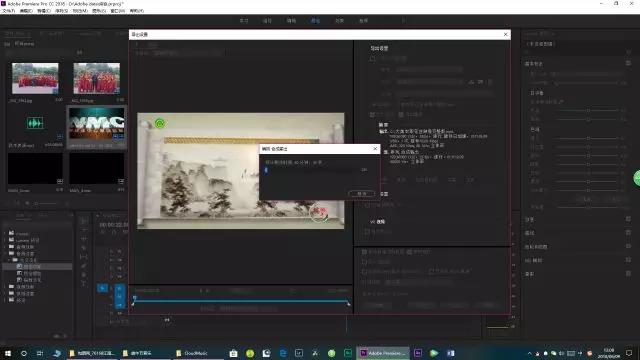This screenshot has width=640, height=360.
Task: Open the File menu
Action: point(9,11)
